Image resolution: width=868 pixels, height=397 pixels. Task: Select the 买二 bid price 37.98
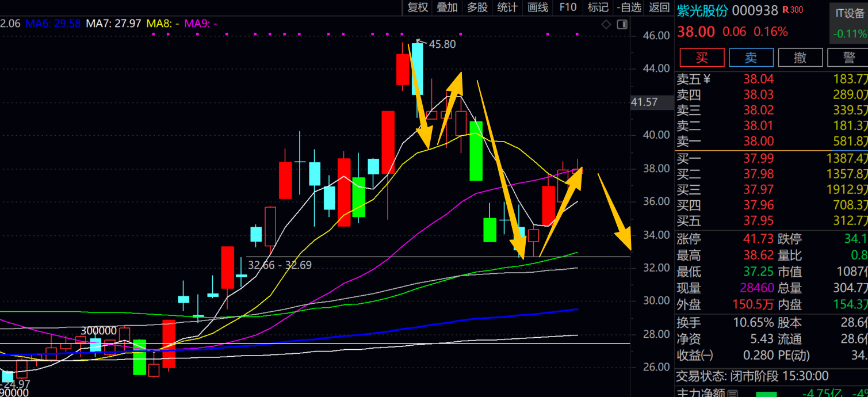(759, 174)
